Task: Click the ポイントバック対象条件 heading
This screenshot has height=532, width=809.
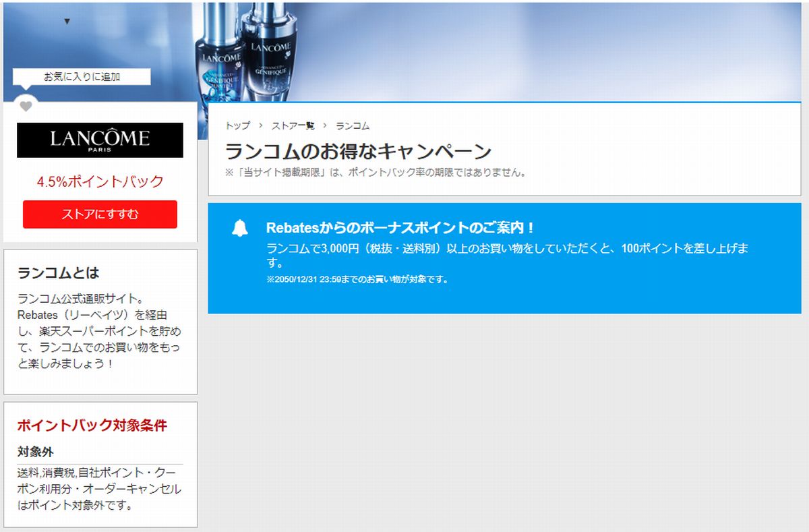Action: click(x=92, y=425)
